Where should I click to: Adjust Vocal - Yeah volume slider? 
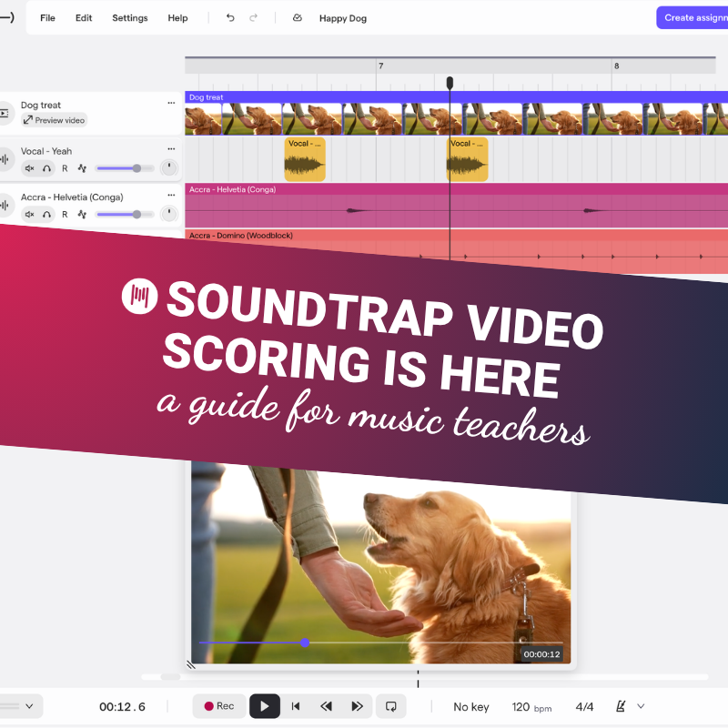coord(126,168)
